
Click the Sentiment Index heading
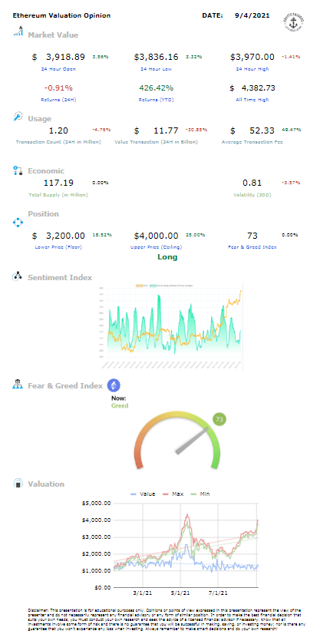pos(60,277)
